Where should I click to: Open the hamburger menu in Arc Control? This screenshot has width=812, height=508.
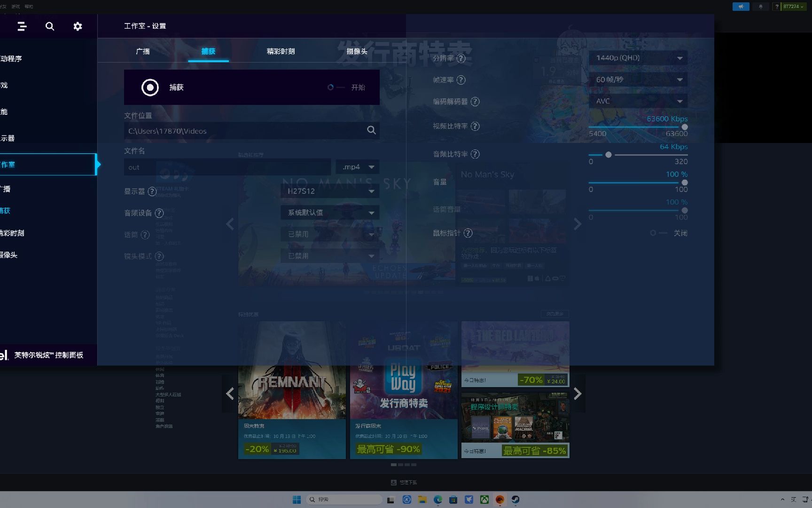coord(22,26)
